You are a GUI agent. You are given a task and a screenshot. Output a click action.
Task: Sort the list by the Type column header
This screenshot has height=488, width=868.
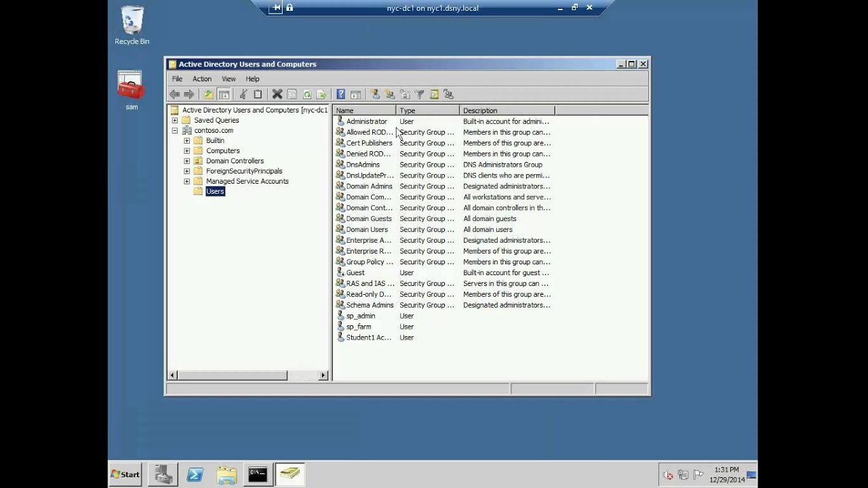pos(428,110)
